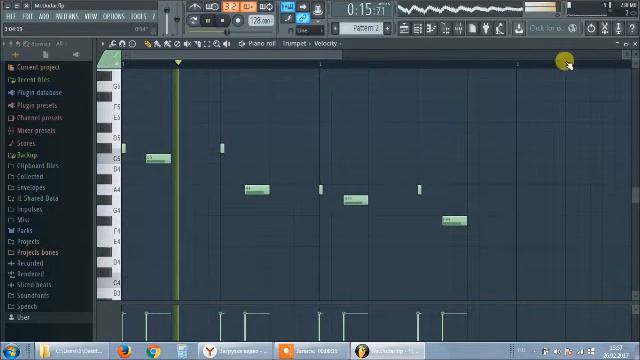Toggle the orange blend recording button
The image size is (640, 360).
point(248,7)
